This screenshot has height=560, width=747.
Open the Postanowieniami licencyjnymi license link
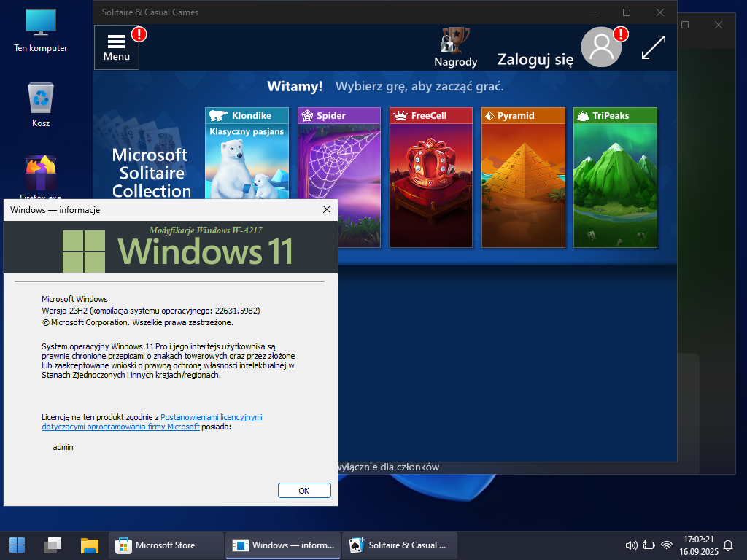point(212,417)
